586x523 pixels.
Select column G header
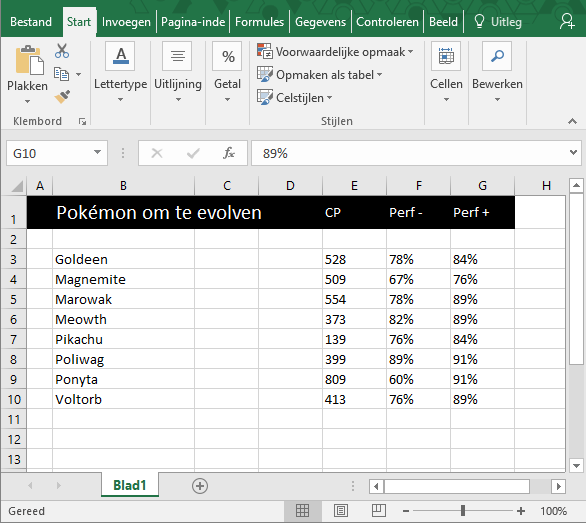click(x=482, y=185)
